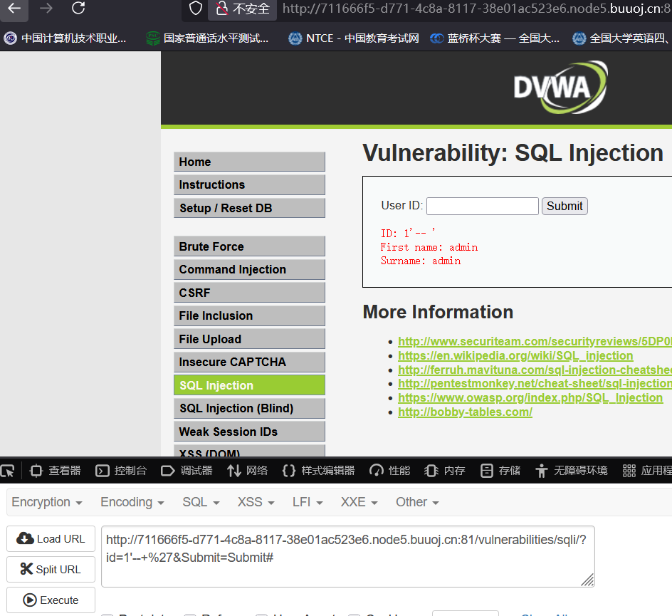
Task: Switch to the 控制台 console tab
Action: pos(121,471)
